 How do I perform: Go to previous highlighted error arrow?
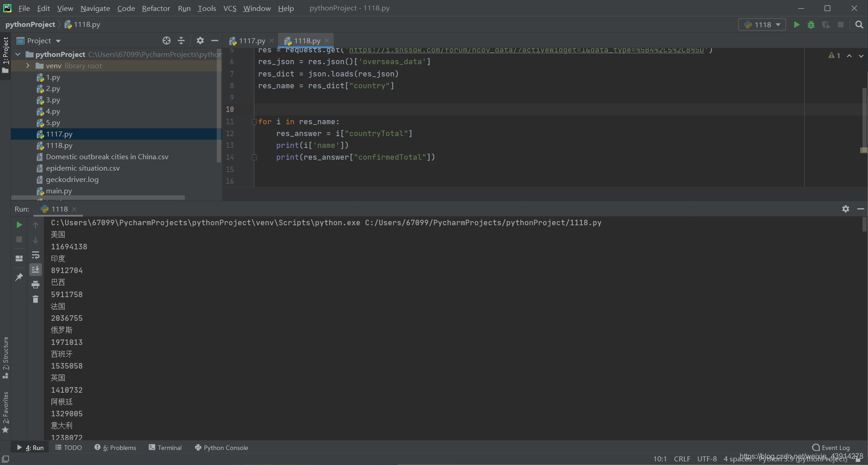[x=849, y=56]
